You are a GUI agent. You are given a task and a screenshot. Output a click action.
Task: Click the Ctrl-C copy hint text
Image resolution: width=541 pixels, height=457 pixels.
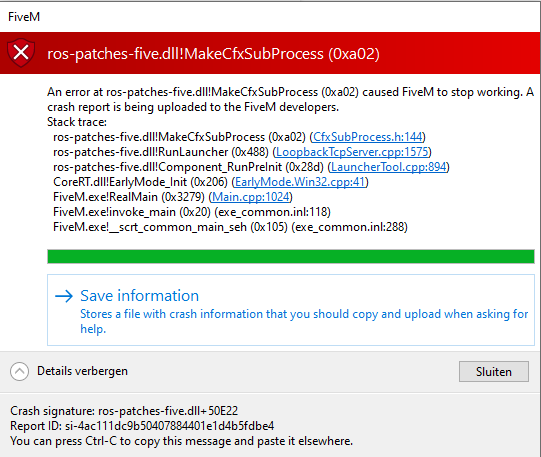pyautogui.click(x=181, y=441)
